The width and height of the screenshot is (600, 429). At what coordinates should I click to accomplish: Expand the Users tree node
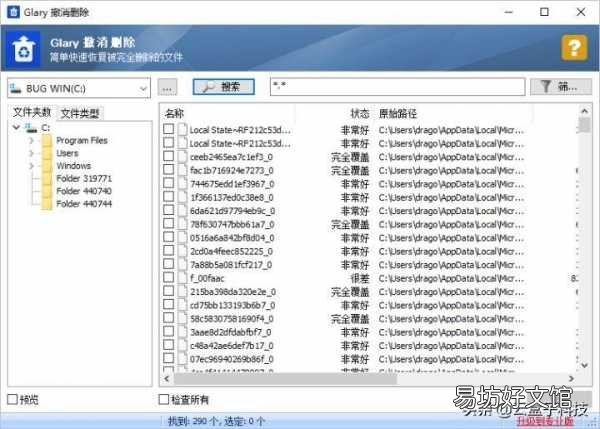pyautogui.click(x=31, y=153)
